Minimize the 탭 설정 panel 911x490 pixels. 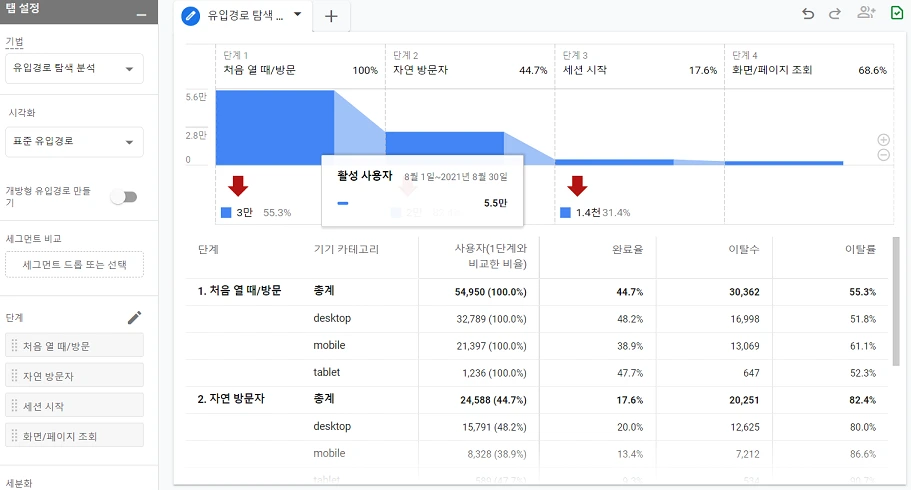pyautogui.click(x=141, y=15)
